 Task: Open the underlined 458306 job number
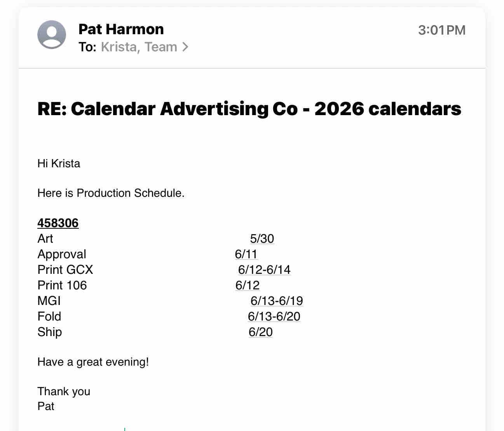(58, 223)
